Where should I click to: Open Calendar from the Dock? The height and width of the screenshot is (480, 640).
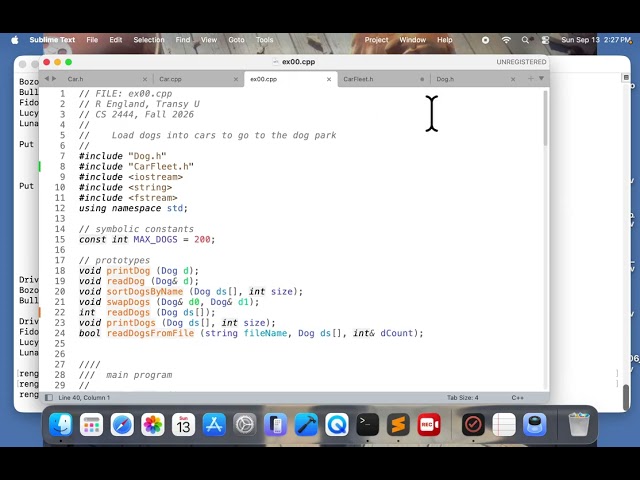(183, 425)
